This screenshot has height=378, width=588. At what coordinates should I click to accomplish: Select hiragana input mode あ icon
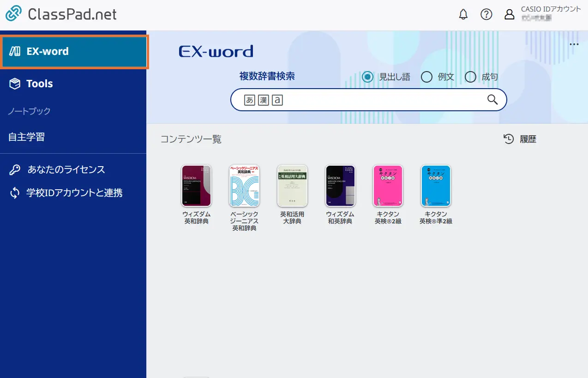tap(250, 100)
